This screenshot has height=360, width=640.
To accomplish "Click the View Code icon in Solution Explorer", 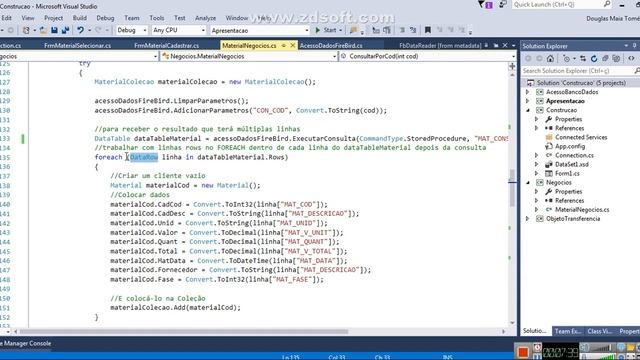I will click(x=631, y=59).
